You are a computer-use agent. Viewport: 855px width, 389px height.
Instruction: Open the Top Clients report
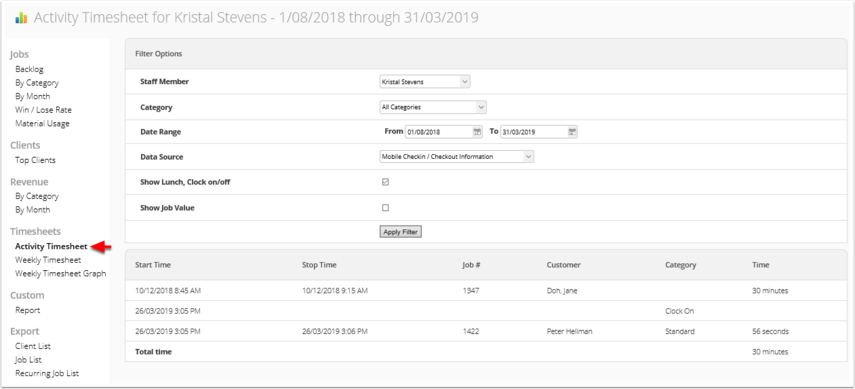coord(35,160)
